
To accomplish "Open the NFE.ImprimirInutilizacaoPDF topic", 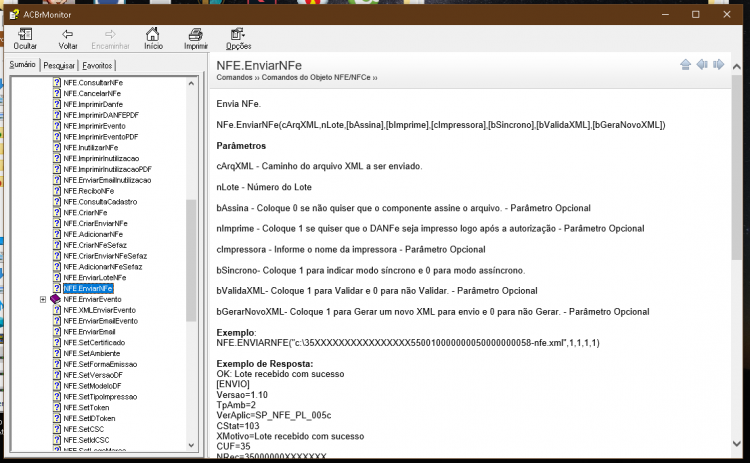I will pos(107,169).
